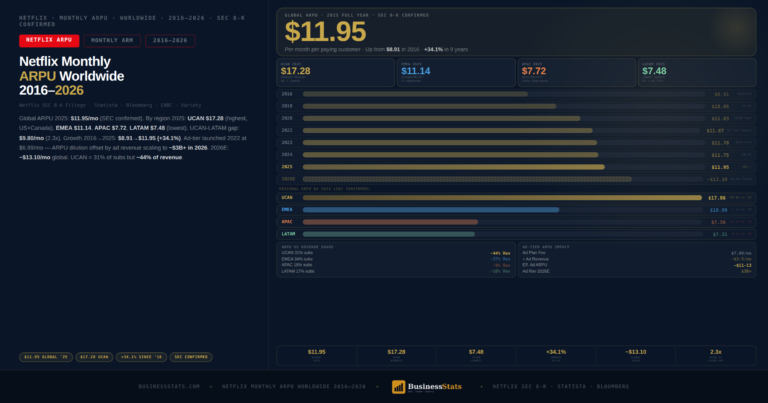Click the 2016 ARPU bar
This screenshot has width=768, height=403.
click(415, 94)
